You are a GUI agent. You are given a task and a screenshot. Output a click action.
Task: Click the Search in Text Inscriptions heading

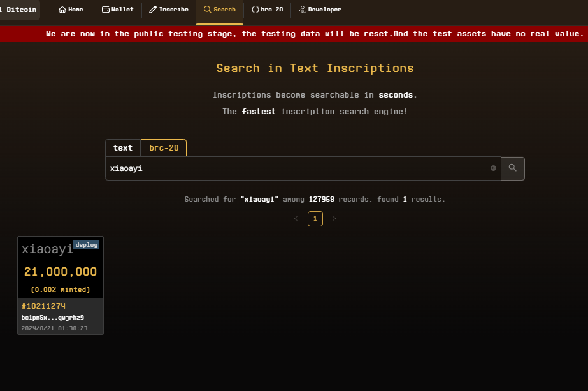[315, 68]
